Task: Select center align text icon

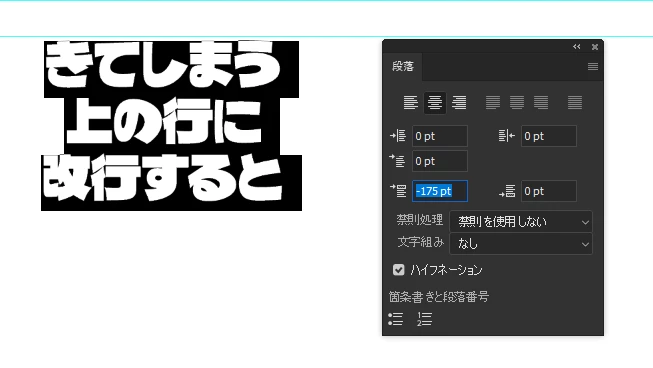Action: pyautogui.click(x=435, y=102)
